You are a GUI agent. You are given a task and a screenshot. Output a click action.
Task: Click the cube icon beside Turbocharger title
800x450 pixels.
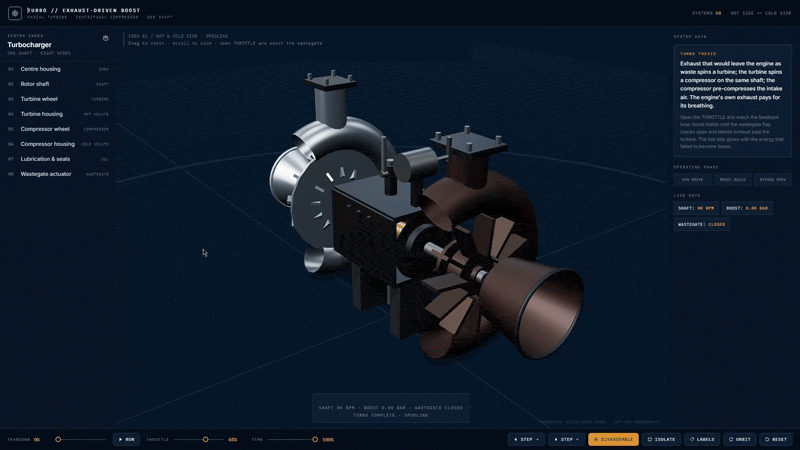coord(106,38)
